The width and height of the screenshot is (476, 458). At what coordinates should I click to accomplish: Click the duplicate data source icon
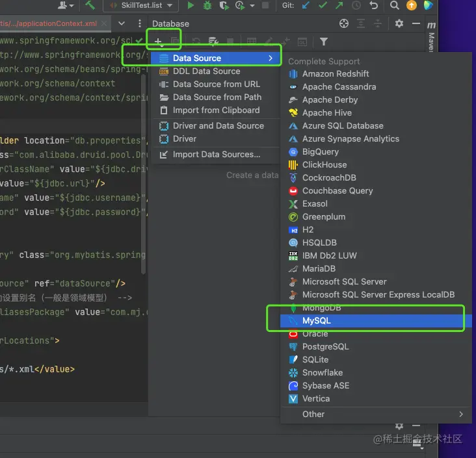click(x=174, y=41)
